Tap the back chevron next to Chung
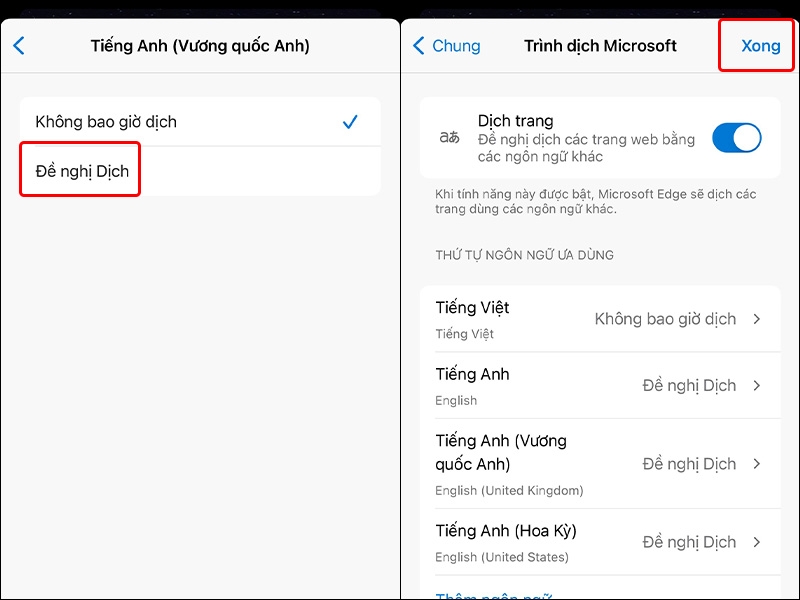 tap(420, 45)
